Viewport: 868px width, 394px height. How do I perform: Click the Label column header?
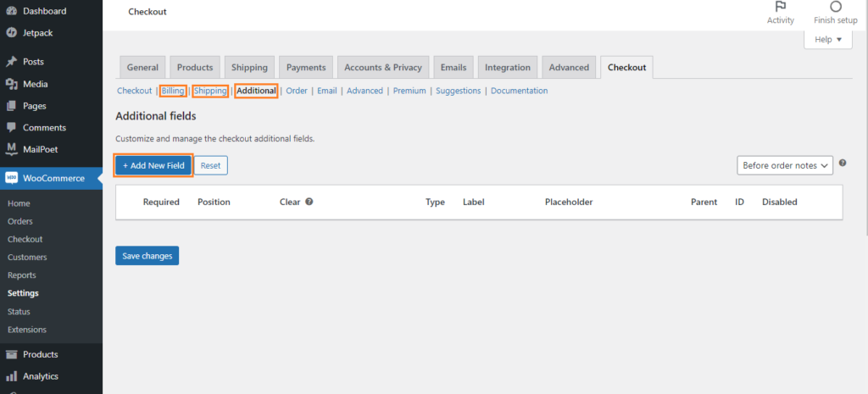coord(474,202)
